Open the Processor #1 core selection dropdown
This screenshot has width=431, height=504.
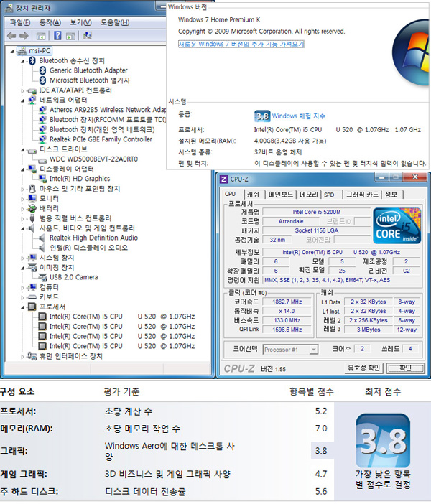click(x=314, y=350)
